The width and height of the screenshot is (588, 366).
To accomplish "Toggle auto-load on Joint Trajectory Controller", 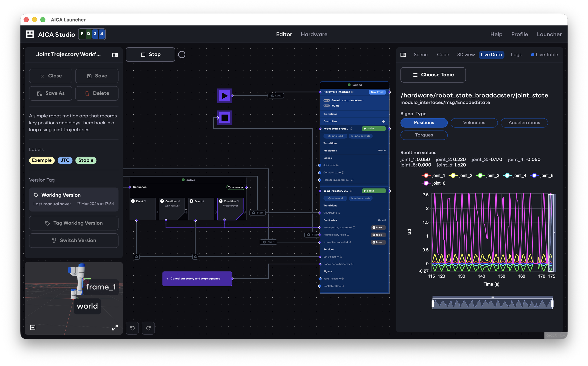I will coord(335,198).
